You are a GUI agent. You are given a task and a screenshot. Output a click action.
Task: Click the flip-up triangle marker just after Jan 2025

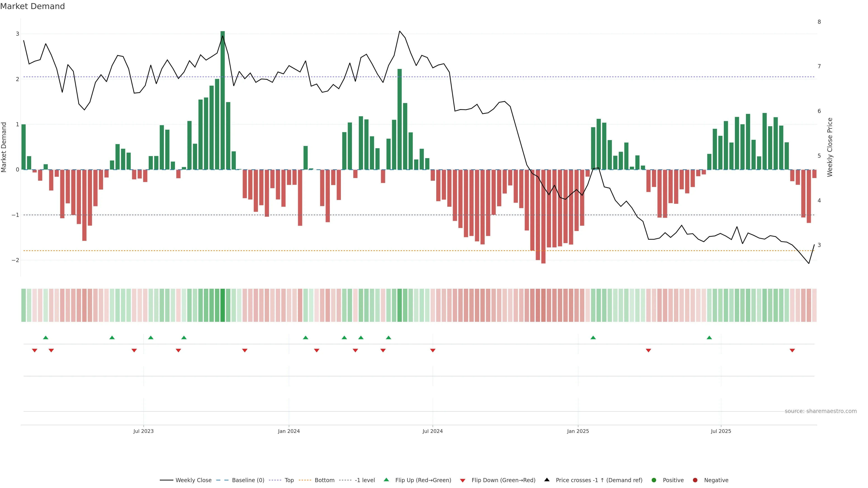click(593, 338)
